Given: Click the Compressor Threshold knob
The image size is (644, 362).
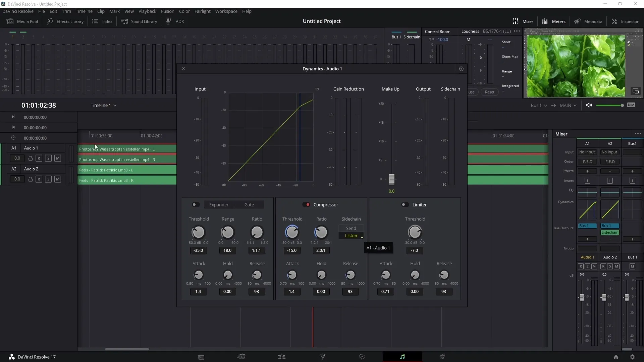Looking at the screenshot, I should click(x=292, y=232).
